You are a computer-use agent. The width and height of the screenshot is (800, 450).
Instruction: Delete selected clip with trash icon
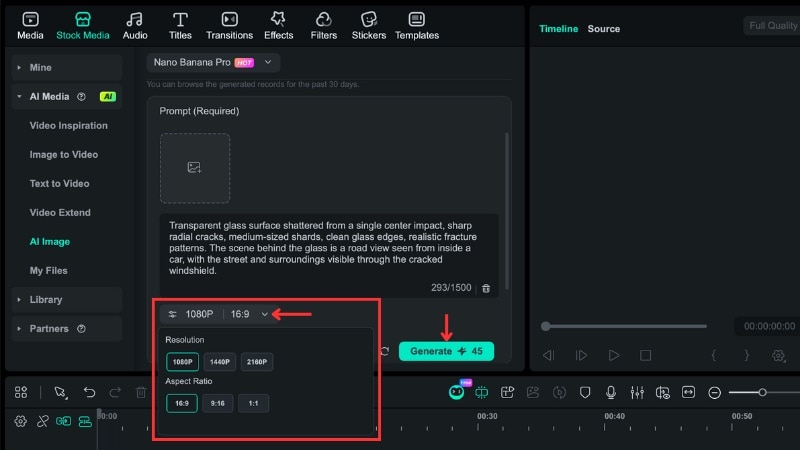coord(141,392)
